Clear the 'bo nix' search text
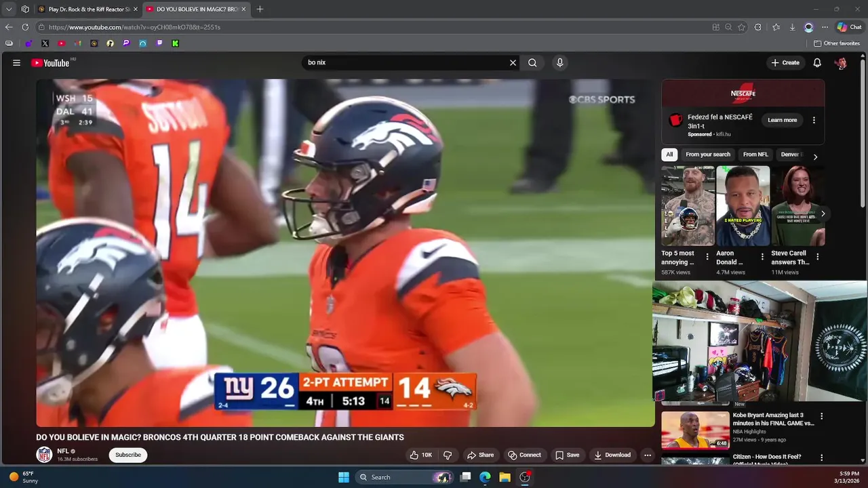The image size is (868, 488). pos(513,62)
